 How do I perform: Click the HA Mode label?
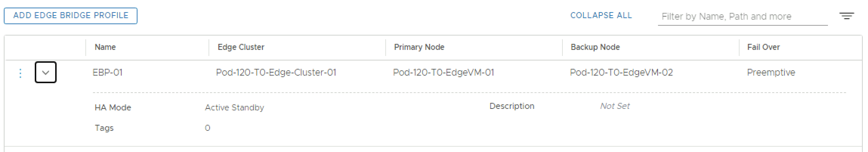(113, 108)
